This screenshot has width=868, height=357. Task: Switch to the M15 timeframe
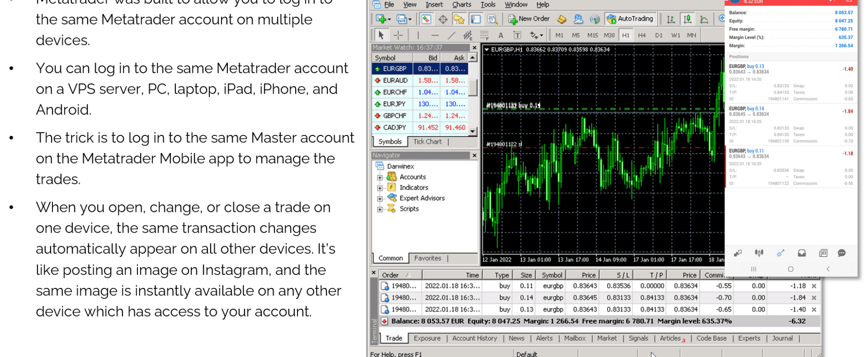pyautogui.click(x=593, y=35)
